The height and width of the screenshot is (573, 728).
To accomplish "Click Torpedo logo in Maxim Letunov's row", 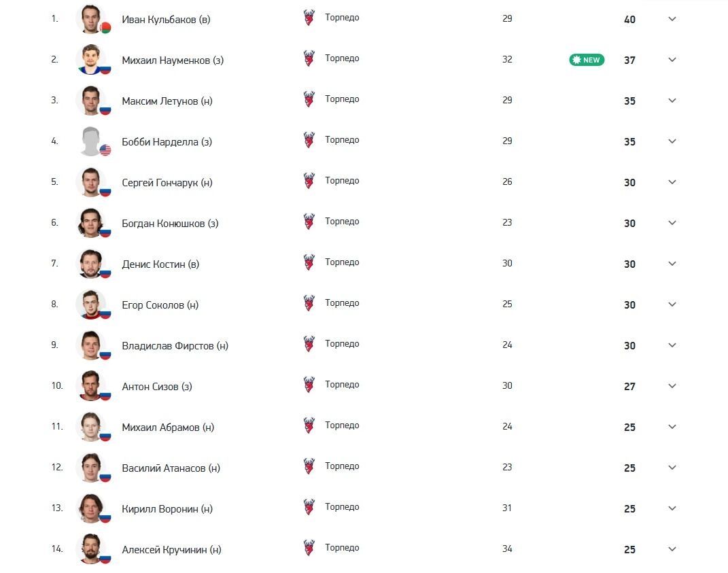I will click(x=309, y=100).
